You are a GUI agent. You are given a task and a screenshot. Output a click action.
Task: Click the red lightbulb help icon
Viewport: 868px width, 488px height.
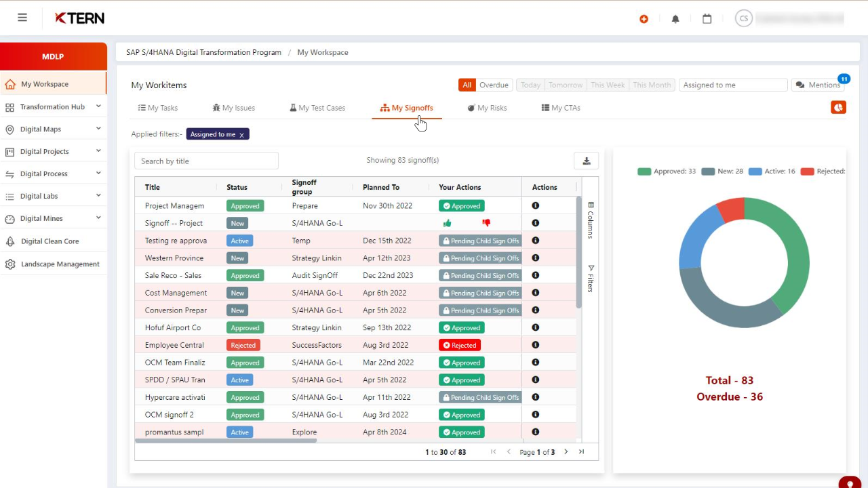click(850, 483)
